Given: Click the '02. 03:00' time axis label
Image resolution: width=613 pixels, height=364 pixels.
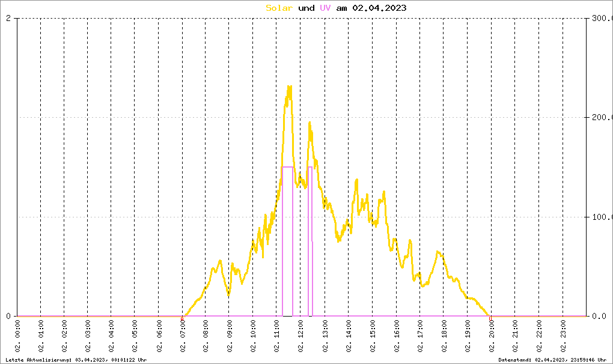Looking at the screenshot, I should click(x=88, y=336).
